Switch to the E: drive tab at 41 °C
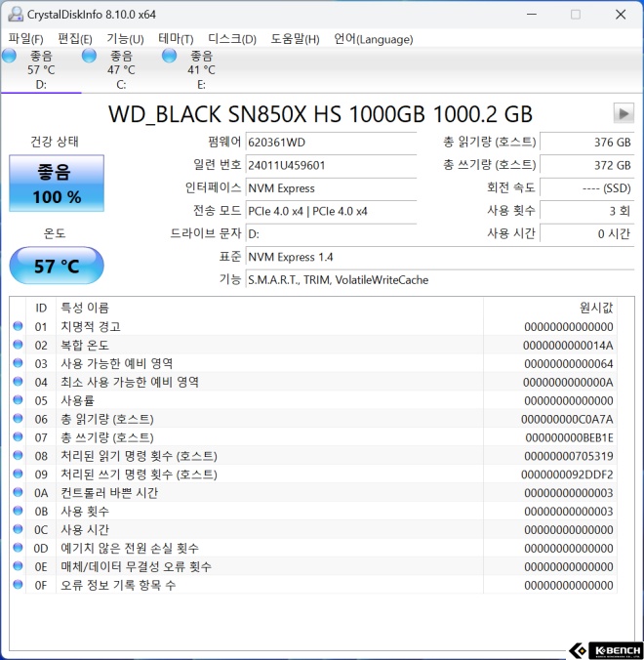 pos(201,70)
